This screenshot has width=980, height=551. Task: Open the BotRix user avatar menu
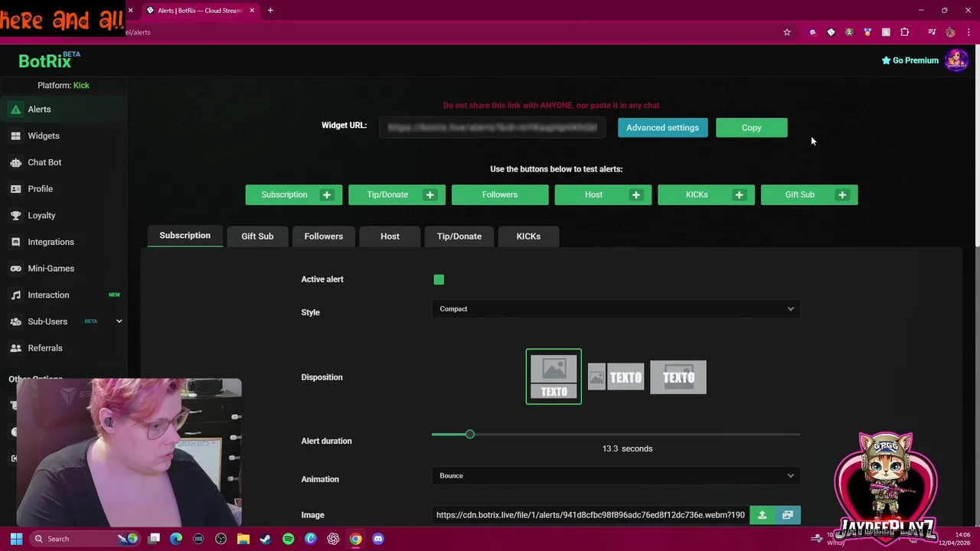956,60
